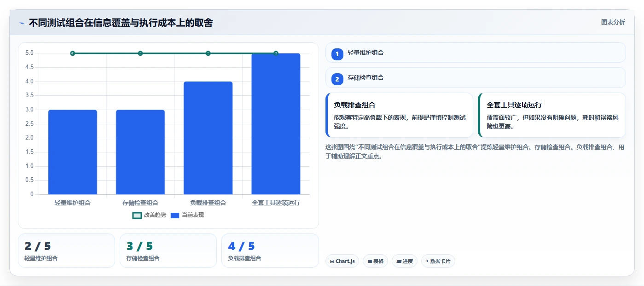Toggle the 改善趋势 legend entry
This screenshot has width=644, height=286.
(x=149, y=215)
